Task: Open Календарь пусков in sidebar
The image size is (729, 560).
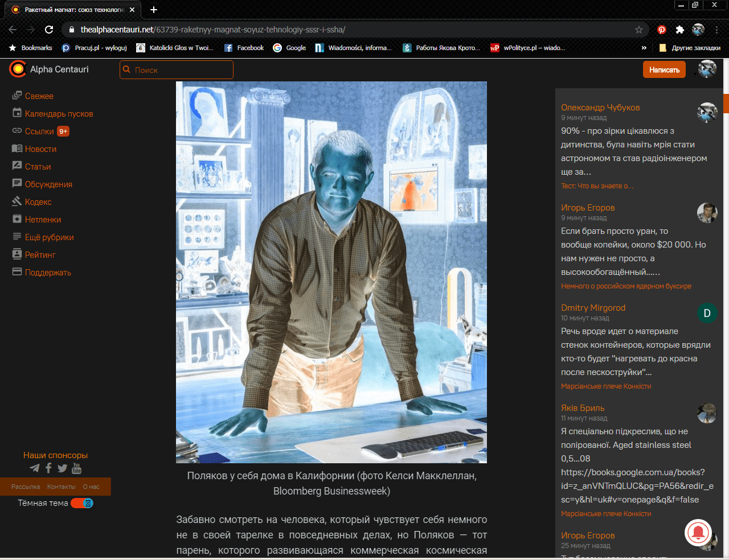Action: tap(59, 114)
